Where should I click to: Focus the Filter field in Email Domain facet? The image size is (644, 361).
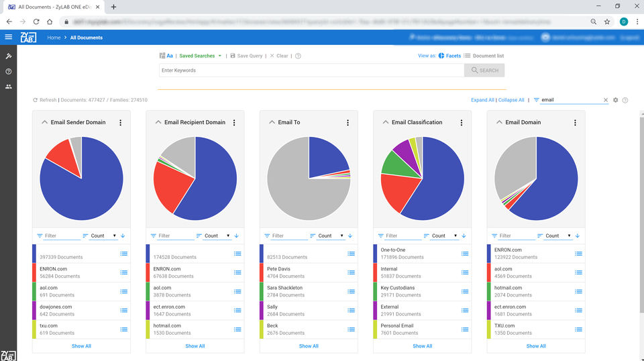(x=517, y=236)
